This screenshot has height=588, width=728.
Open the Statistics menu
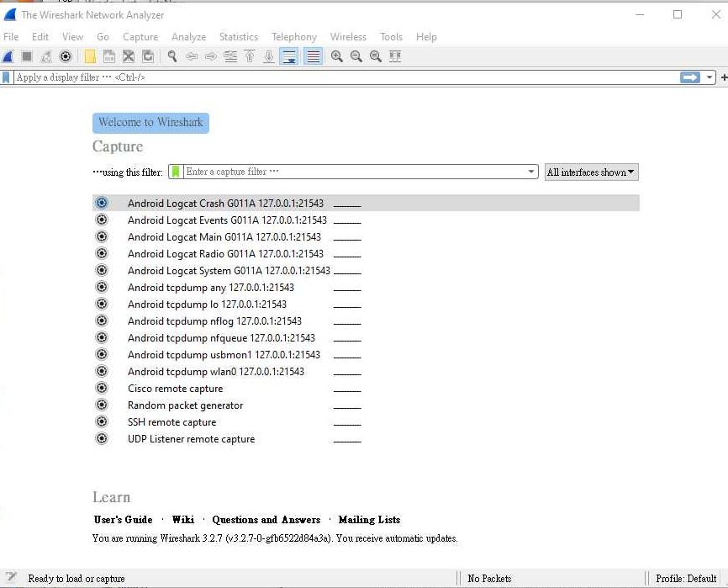239,37
